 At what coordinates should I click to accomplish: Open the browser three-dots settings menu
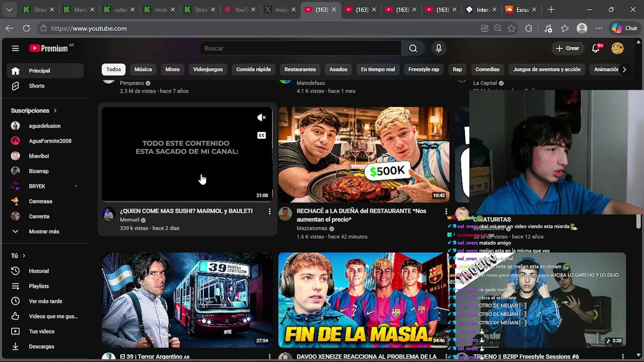tap(599, 29)
